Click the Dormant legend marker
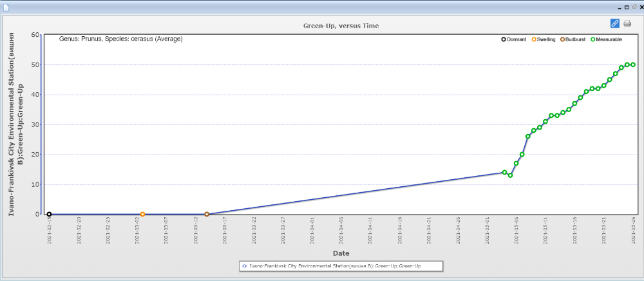Image resolution: width=644 pixels, height=281 pixels. (x=504, y=40)
